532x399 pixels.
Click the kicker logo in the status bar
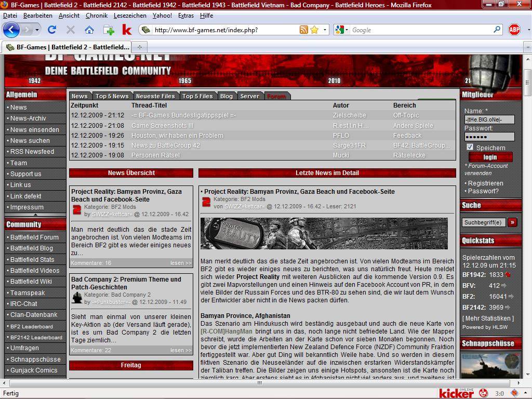[456, 393]
